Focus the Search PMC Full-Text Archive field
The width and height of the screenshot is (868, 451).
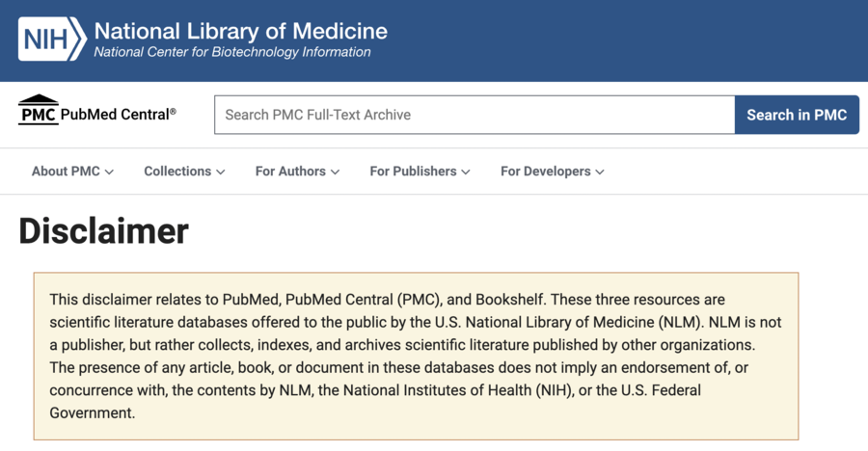(475, 115)
